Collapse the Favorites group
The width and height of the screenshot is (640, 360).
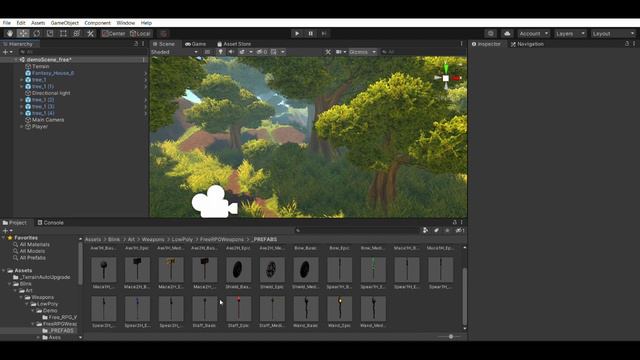pyautogui.click(x=4, y=238)
